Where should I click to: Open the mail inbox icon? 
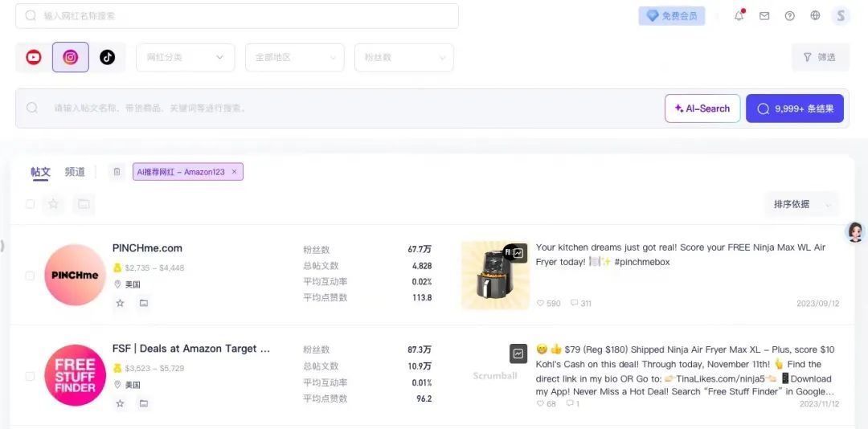click(764, 16)
